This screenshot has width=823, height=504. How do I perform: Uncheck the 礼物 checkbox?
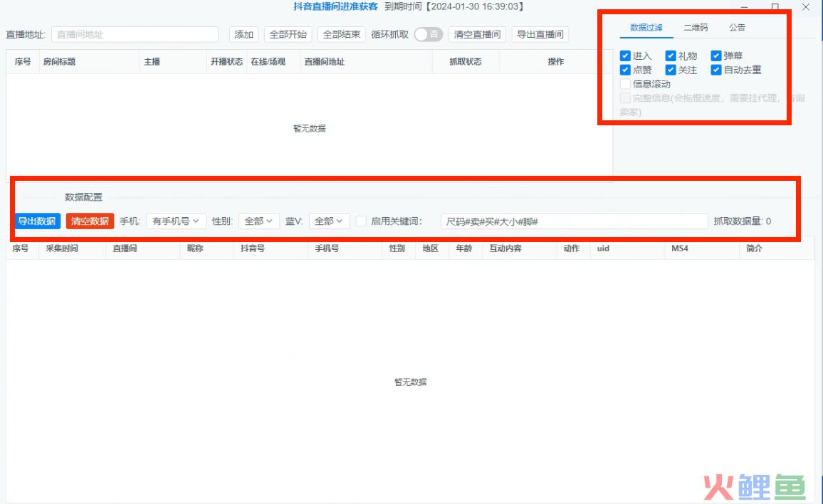click(670, 56)
